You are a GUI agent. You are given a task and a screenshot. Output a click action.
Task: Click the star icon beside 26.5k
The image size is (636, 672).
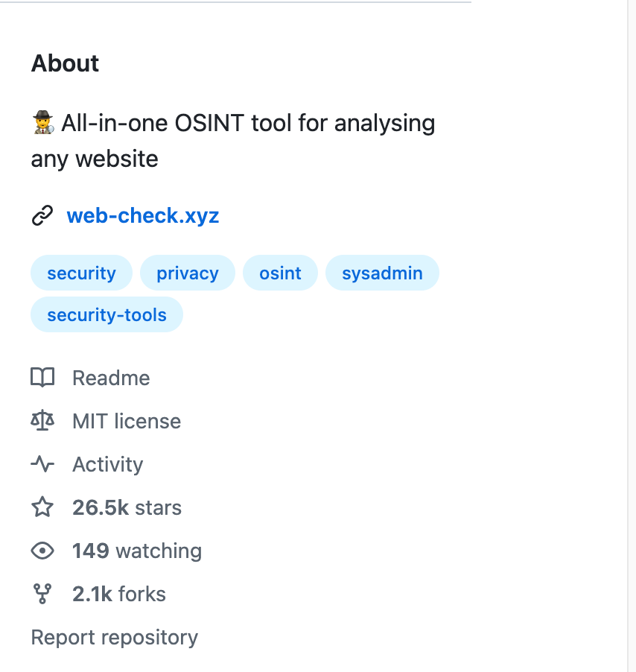click(x=42, y=507)
